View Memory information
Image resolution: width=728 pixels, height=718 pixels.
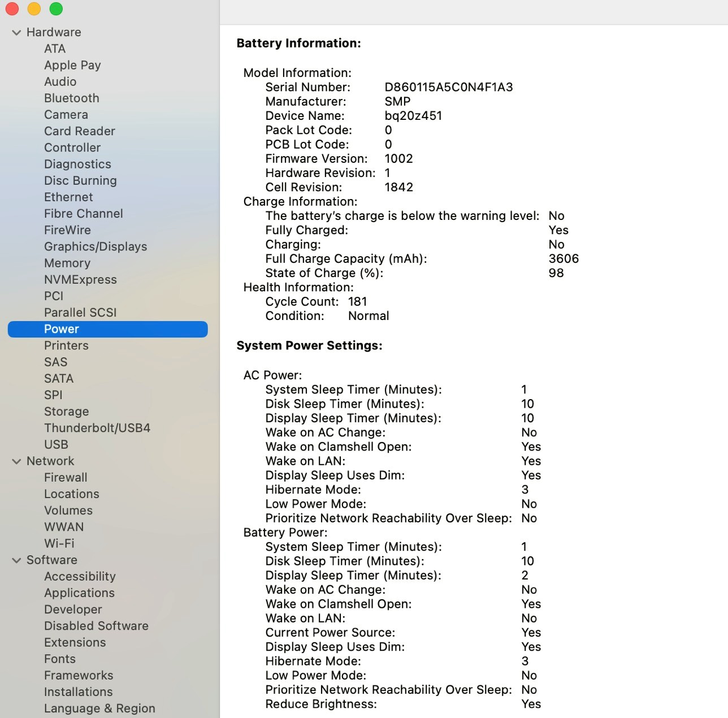[67, 263]
